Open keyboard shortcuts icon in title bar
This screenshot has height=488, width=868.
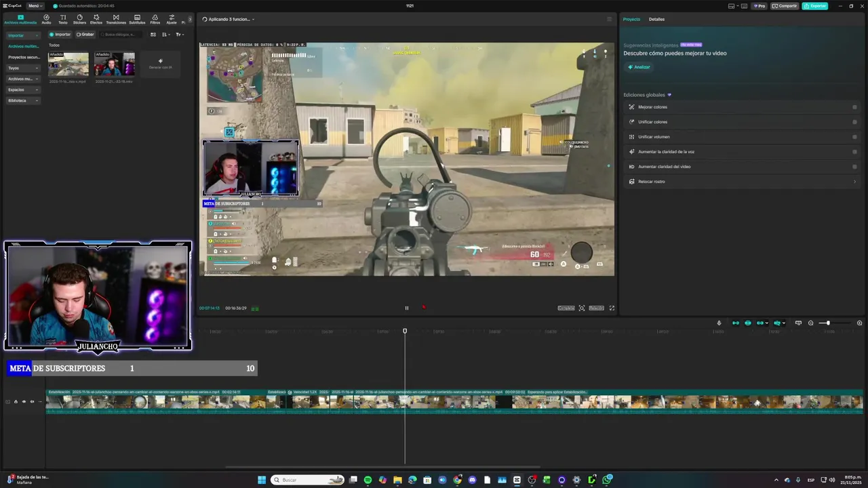(745, 5)
